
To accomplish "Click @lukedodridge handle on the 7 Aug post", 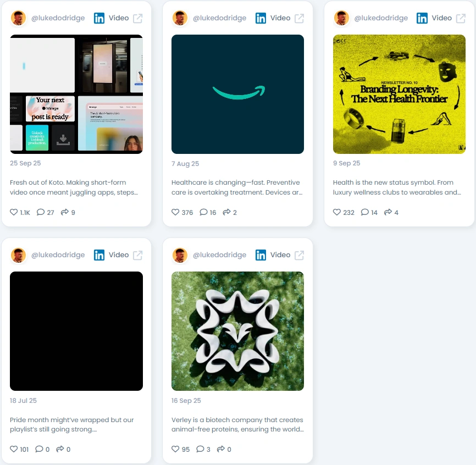I will (x=219, y=18).
